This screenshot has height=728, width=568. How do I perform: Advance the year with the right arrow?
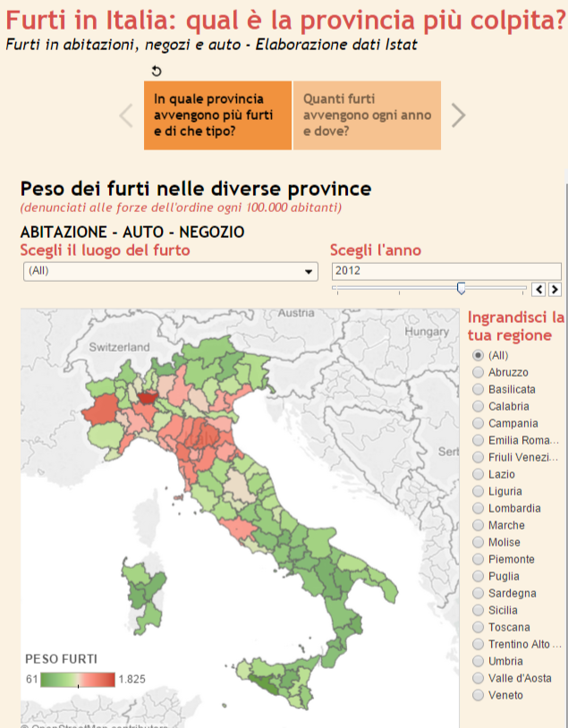(555, 289)
